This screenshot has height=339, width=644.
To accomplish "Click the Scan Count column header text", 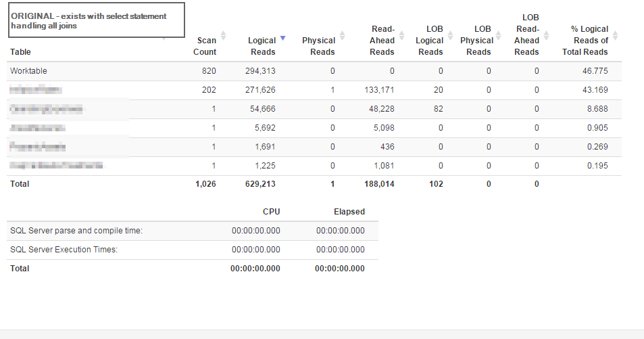I will pyautogui.click(x=205, y=46).
